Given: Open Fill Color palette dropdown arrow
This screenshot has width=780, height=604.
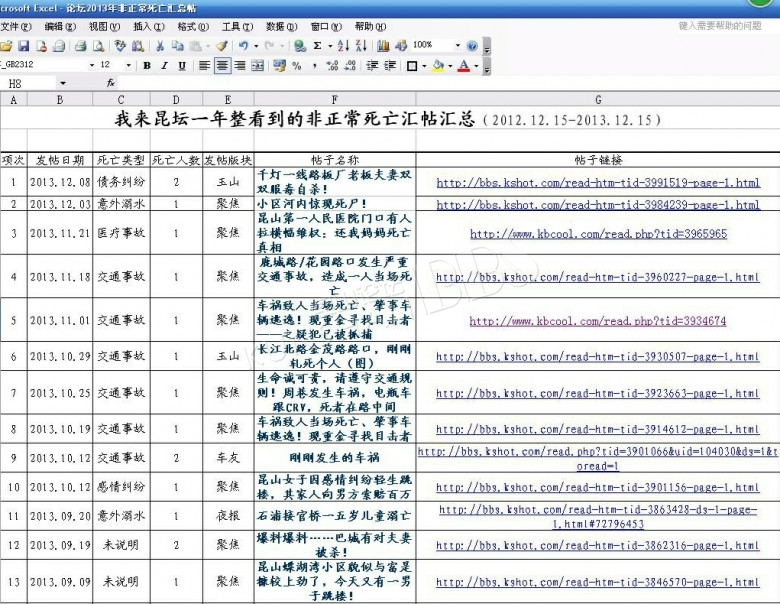Looking at the screenshot, I should click(451, 66).
